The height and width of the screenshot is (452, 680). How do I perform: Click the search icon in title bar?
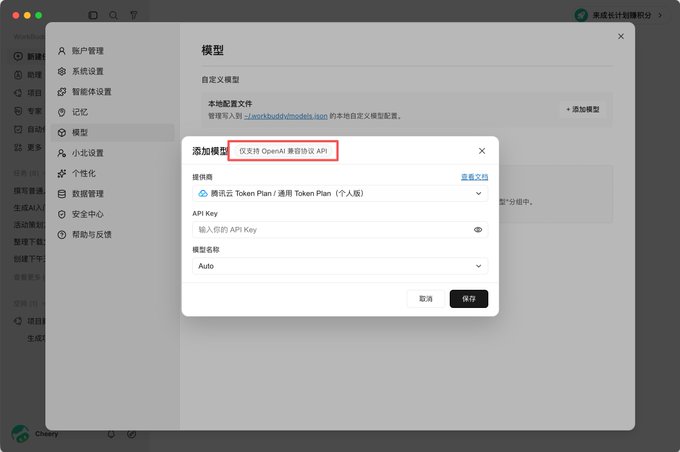coord(113,15)
